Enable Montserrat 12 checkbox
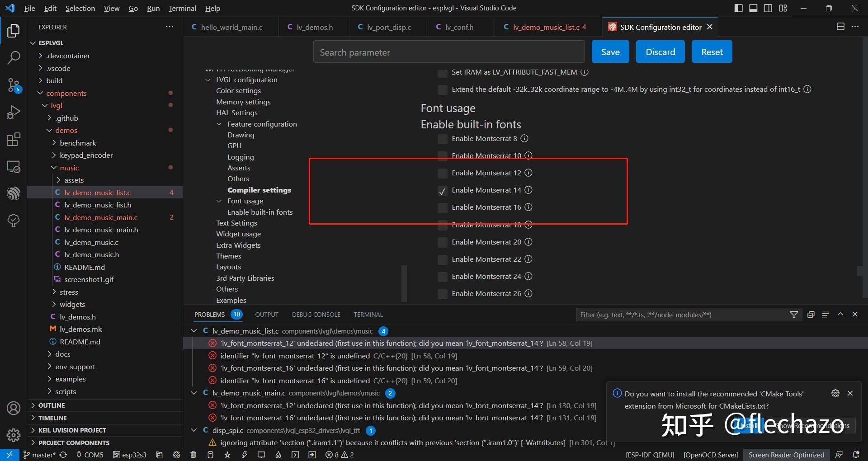 [x=443, y=173]
